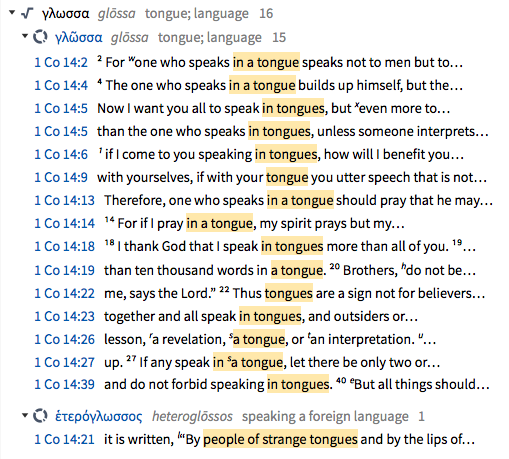Collapse the γλῶσσα lemma results
The image size is (509, 459).
[25, 36]
